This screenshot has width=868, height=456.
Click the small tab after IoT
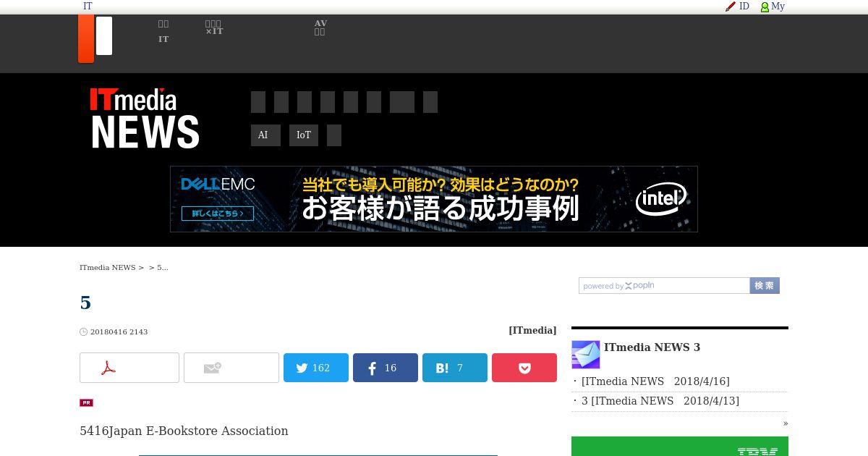334,135
